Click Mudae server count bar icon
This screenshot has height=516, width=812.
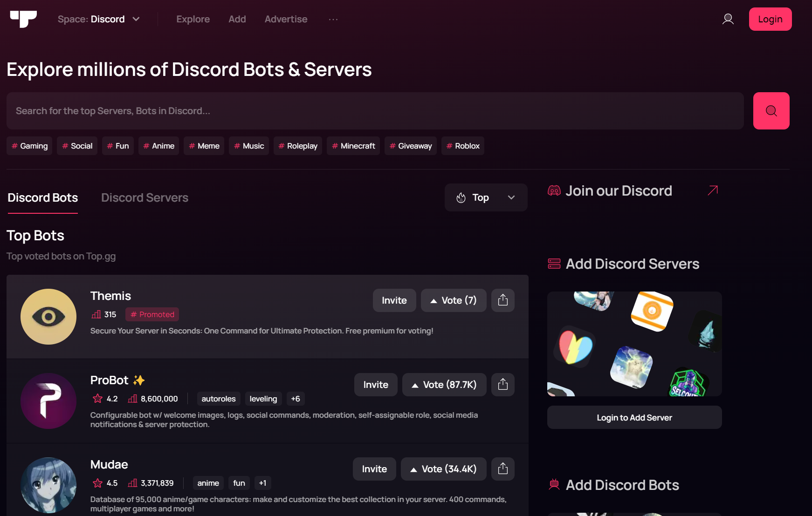click(133, 483)
